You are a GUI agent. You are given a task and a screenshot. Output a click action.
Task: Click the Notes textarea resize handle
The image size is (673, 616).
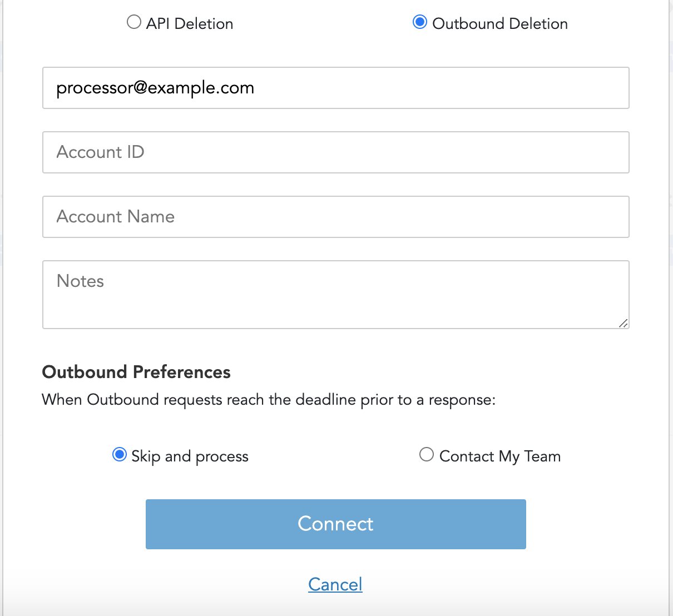(623, 323)
